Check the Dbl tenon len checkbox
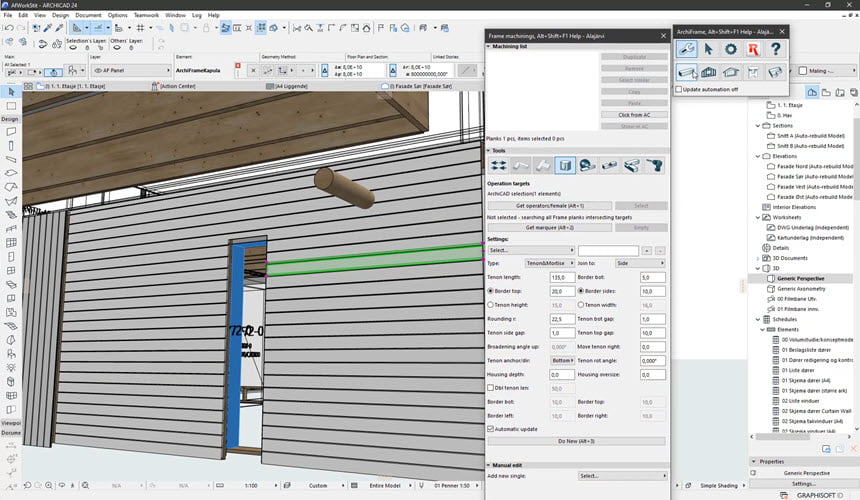 (490, 388)
